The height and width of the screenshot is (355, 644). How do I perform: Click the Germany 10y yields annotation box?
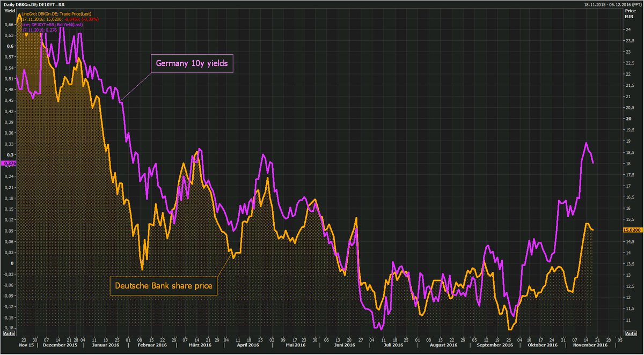click(x=192, y=63)
